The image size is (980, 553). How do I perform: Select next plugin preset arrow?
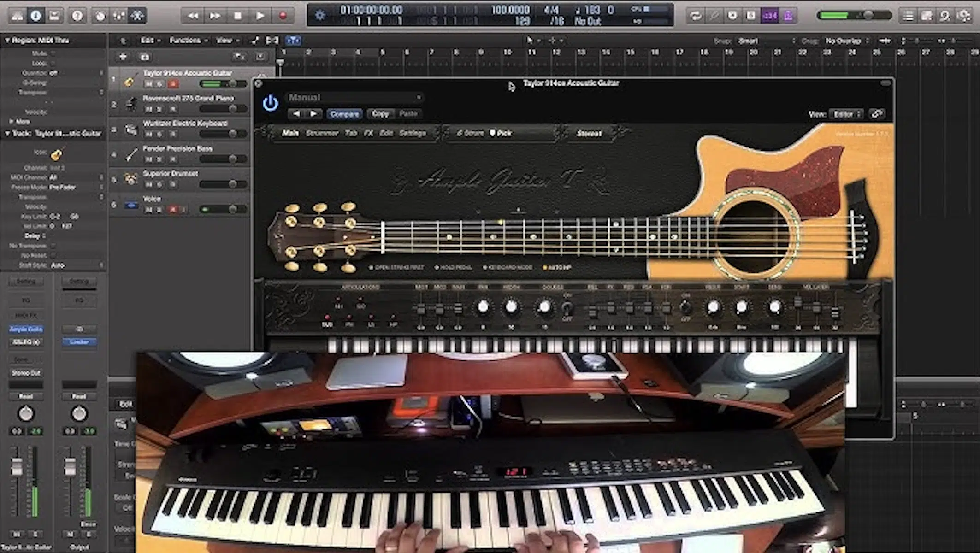pyautogui.click(x=313, y=113)
